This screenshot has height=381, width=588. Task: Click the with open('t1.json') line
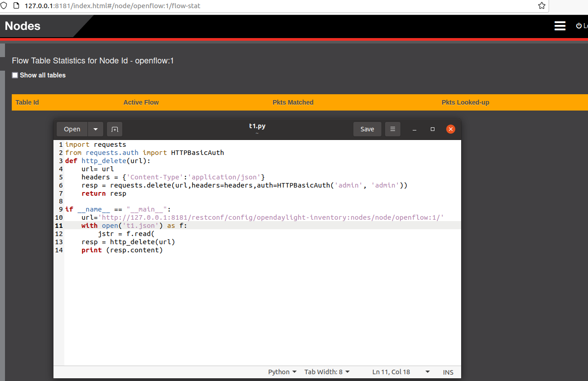tap(134, 226)
